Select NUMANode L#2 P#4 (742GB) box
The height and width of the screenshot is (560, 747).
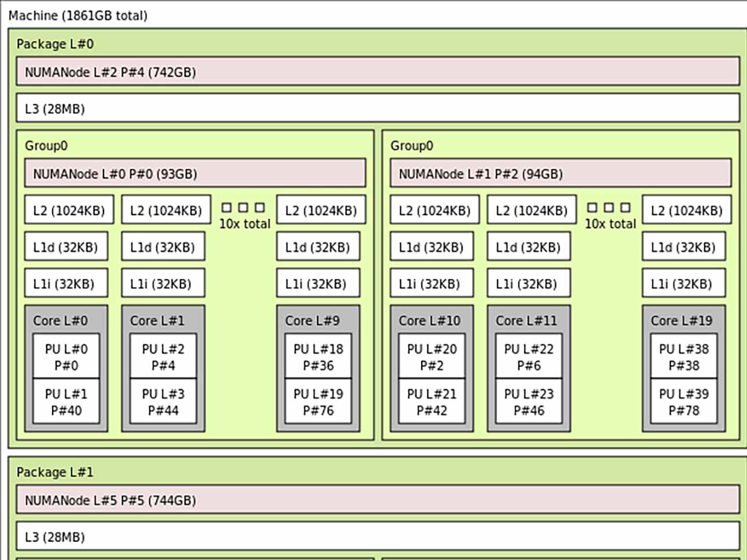click(378, 72)
